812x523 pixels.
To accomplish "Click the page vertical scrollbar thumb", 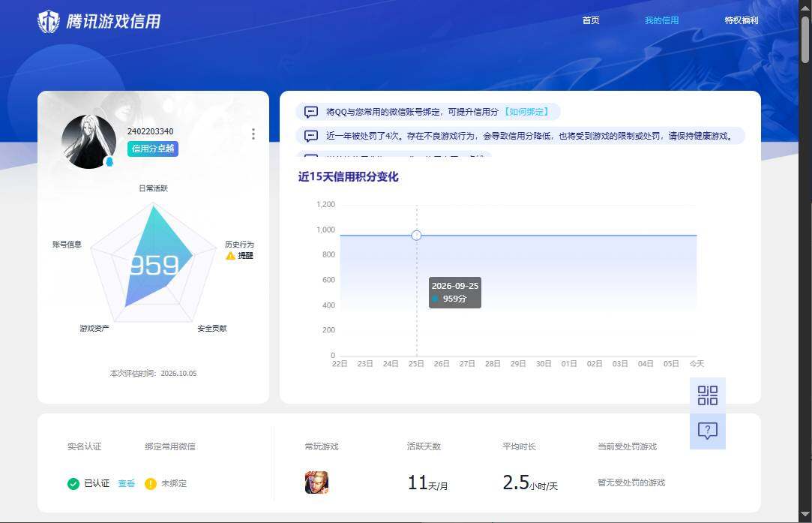I will (805, 39).
